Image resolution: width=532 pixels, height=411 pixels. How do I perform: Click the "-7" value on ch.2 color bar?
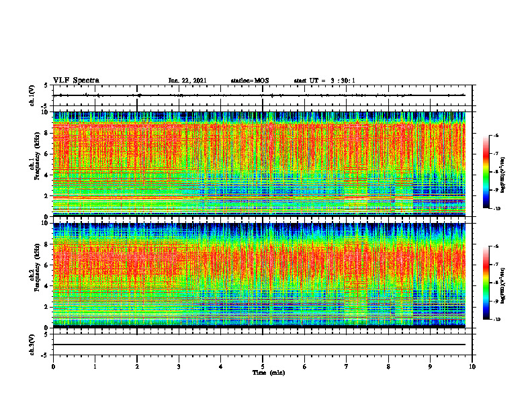(x=496, y=265)
